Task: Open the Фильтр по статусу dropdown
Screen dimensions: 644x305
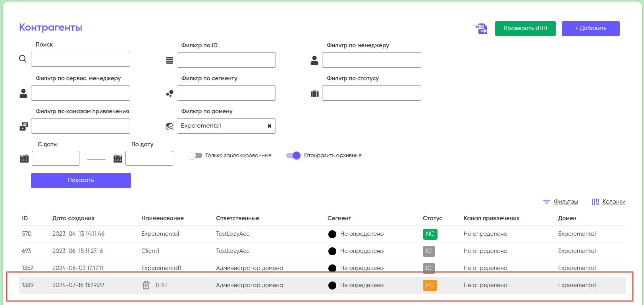Action: (x=371, y=93)
